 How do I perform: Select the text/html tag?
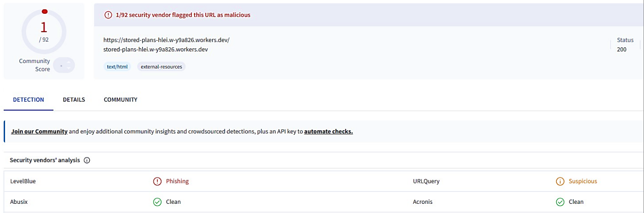tap(116, 67)
